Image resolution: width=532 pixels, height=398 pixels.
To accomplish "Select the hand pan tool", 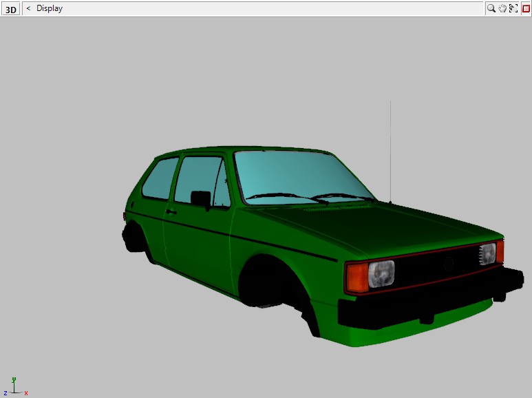I will click(x=502, y=8).
